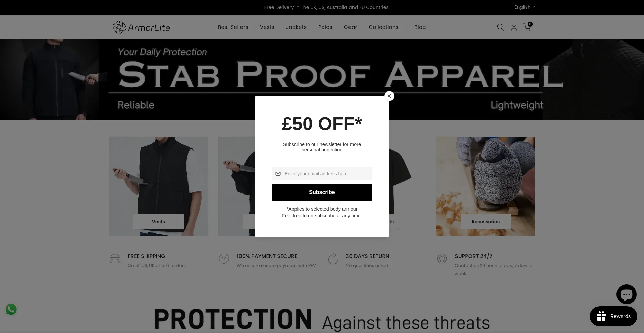Open the Rewards gift button

(x=613, y=316)
